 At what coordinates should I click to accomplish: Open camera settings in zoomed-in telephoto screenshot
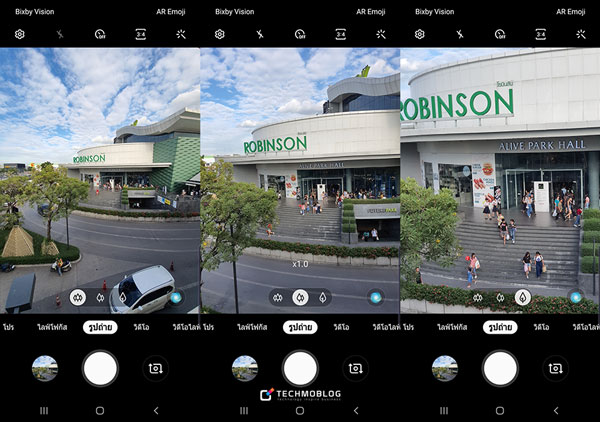(420, 34)
